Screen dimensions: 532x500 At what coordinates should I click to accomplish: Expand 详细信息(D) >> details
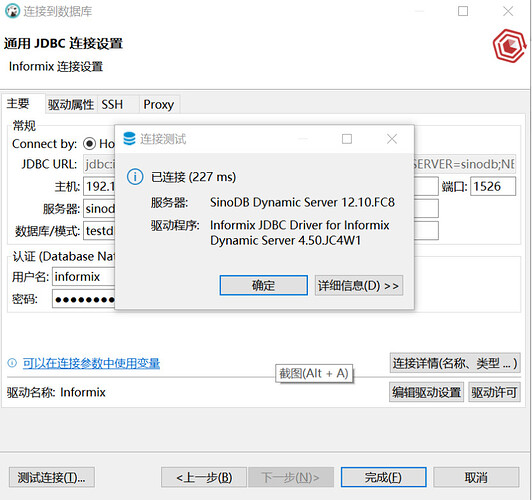click(x=359, y=285)
